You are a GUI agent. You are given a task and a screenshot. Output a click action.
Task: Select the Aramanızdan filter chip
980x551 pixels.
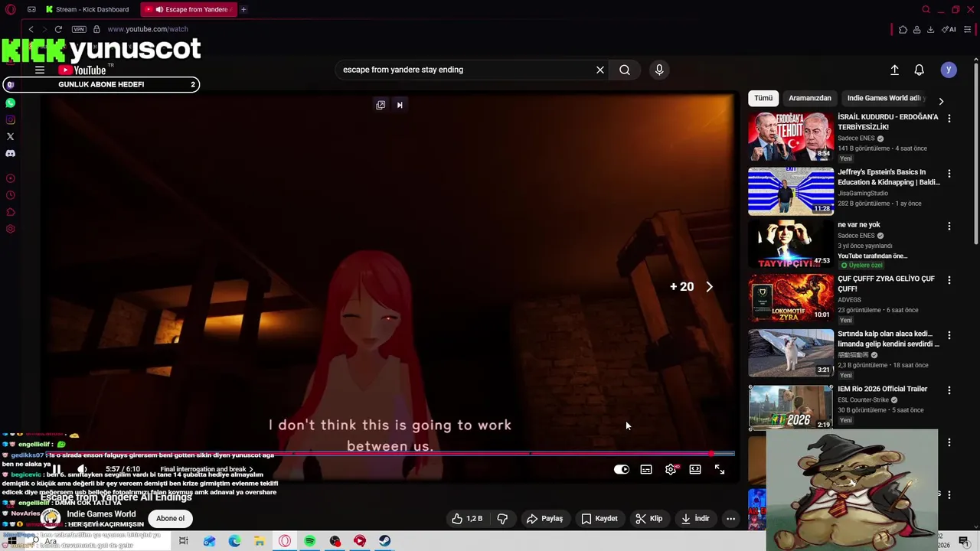click(810, 98)
